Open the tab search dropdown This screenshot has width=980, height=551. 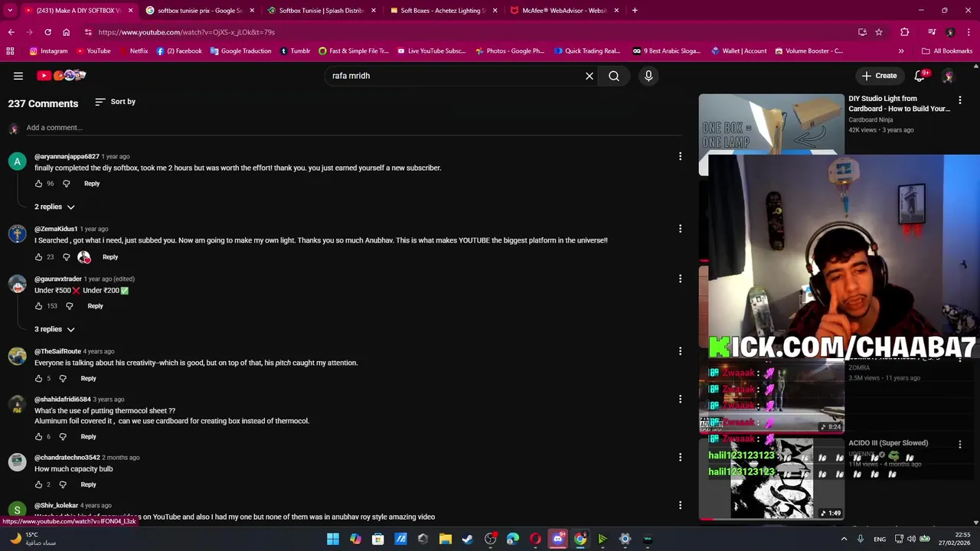pyautogui.click(x=11, y=11)
